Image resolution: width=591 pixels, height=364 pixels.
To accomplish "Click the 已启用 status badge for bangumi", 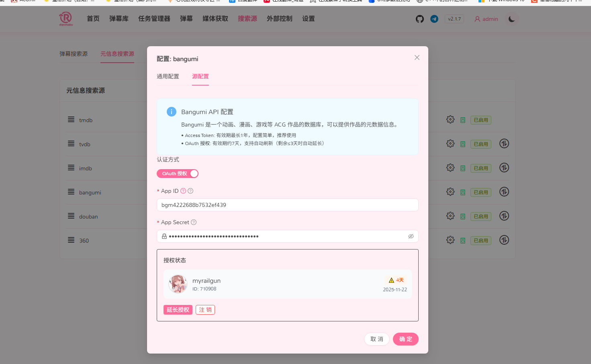I will (x=481, y=192).
